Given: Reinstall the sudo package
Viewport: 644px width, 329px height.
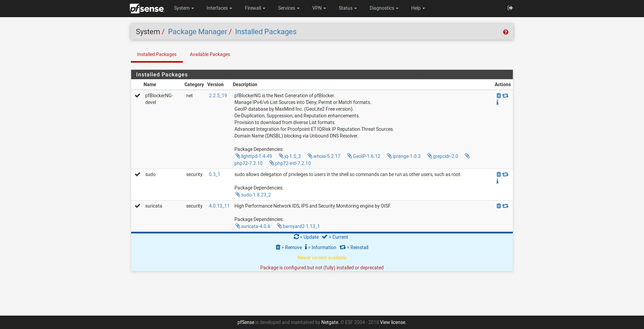Looking at the screenshot, I should coord(505,174).
